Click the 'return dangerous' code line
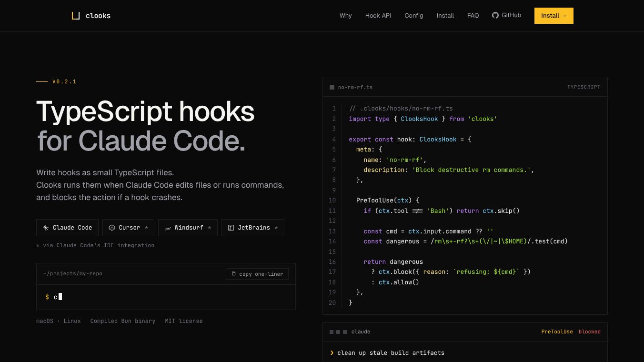644x362 pixels. (x=393, y=262)
